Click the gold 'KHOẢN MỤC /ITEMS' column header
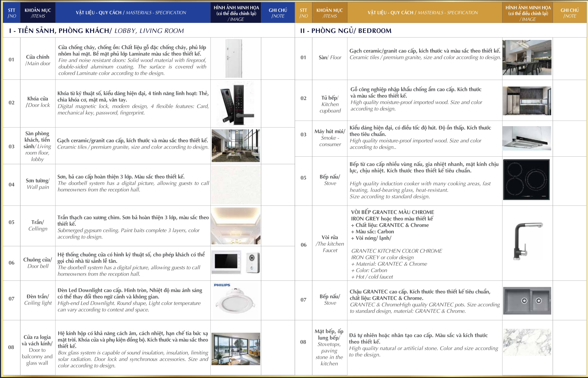588x378 pixels. pyautogui.click(x=329, y=13)
